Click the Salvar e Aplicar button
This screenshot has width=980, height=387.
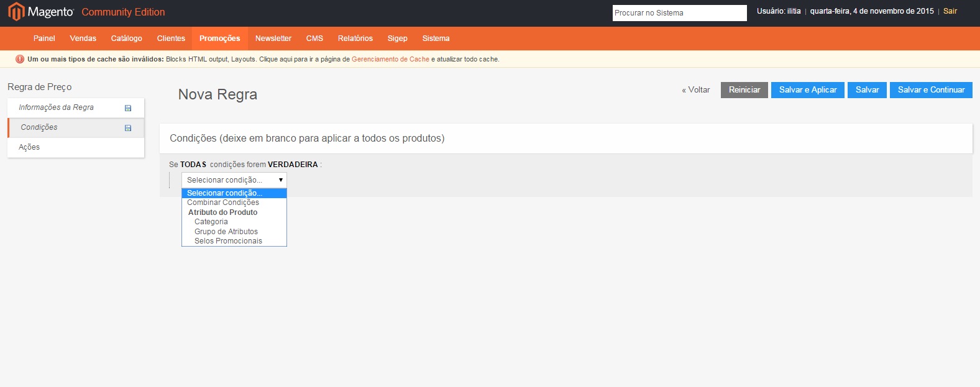[x=808, y=90]
